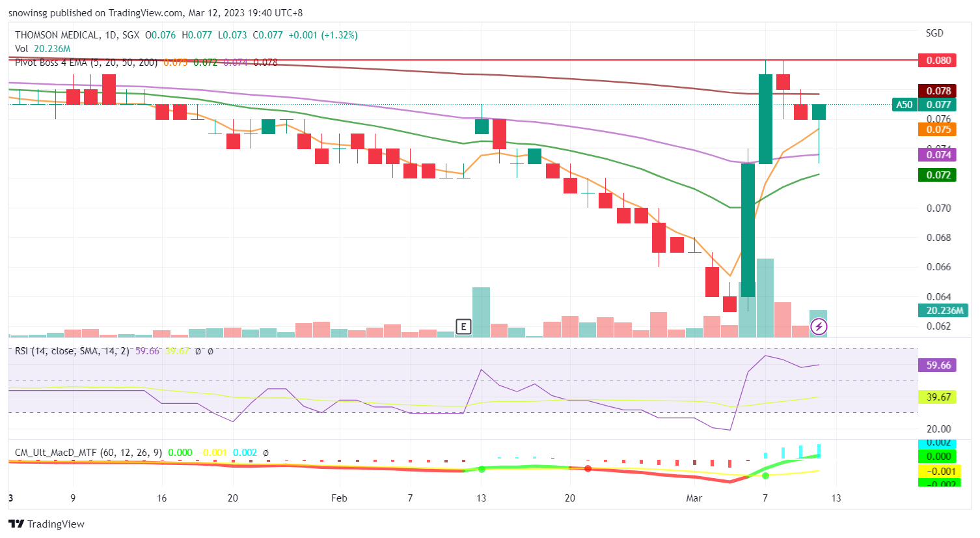Click the published by snowinsg header text

coord(156,13)
